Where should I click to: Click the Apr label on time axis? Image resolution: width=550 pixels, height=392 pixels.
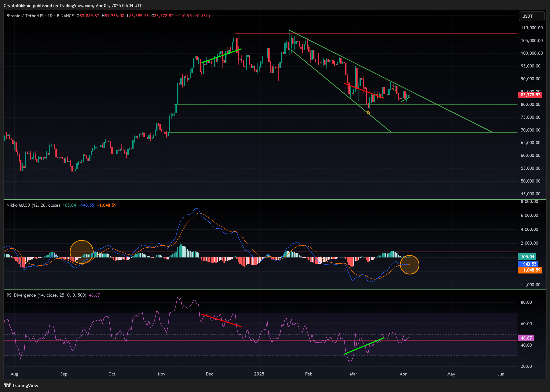point(403,374)
